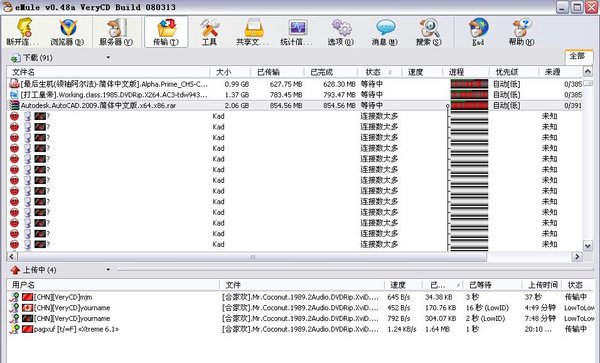Open the Statistics toolbar icon
This screenshot has width=600, height=363.
298,28
